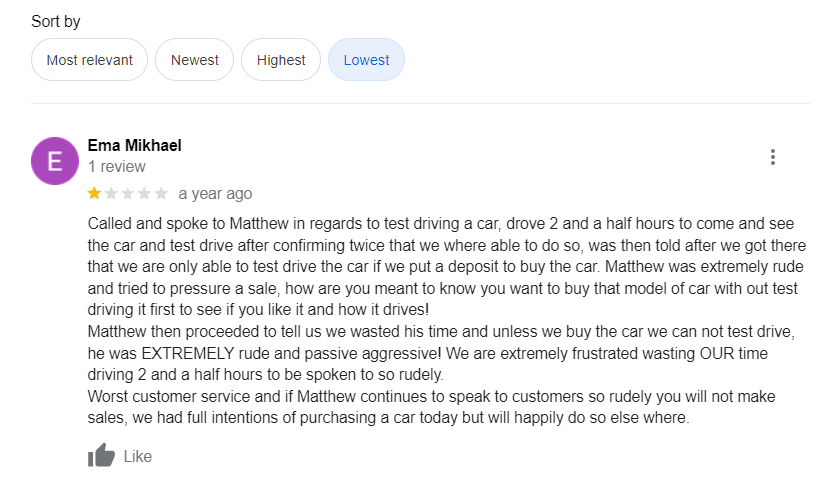This screenshot has width=826, height=484.
Task: Click the '1 review' count text
Action: coord(117,167)
